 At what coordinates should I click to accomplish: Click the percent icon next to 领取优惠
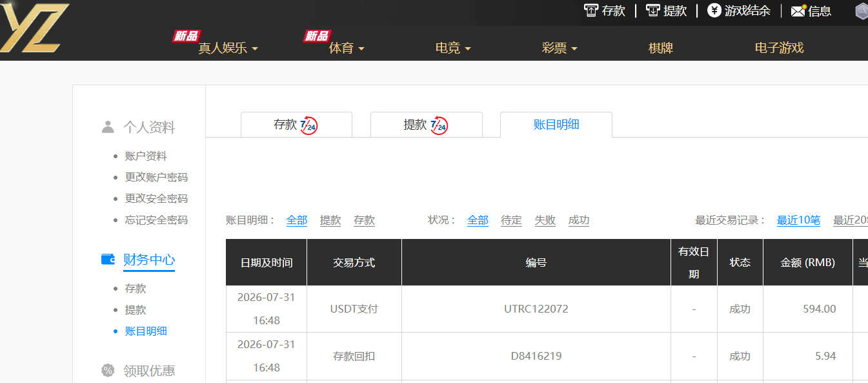click(108, 370)
